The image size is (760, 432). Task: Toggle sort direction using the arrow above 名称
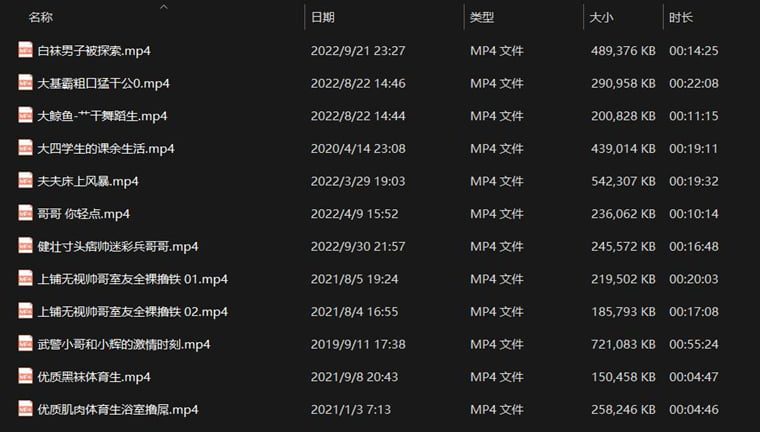coord(164,7)
